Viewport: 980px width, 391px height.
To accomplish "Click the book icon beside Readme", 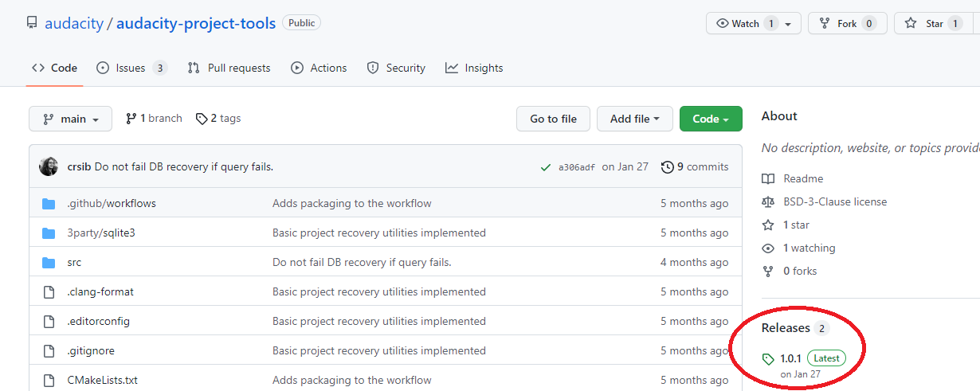I will point(768,178).
